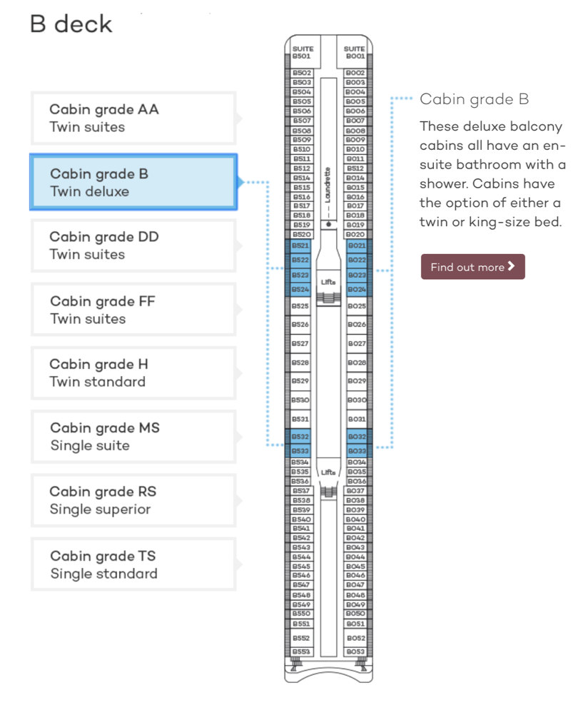This screenshot has height=705, width=588.
Task: Select highlighted cabin B533
Action: coord(300,450)
